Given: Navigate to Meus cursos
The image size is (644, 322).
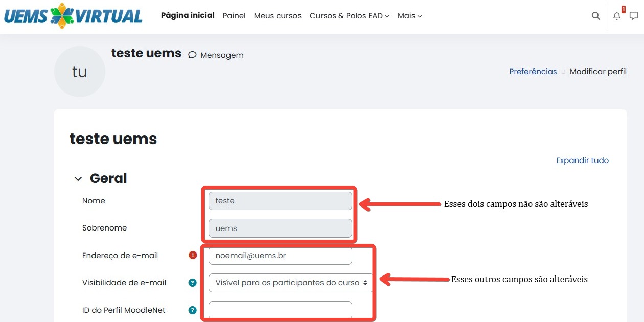Looking at the screenshot, I should 278,16.
